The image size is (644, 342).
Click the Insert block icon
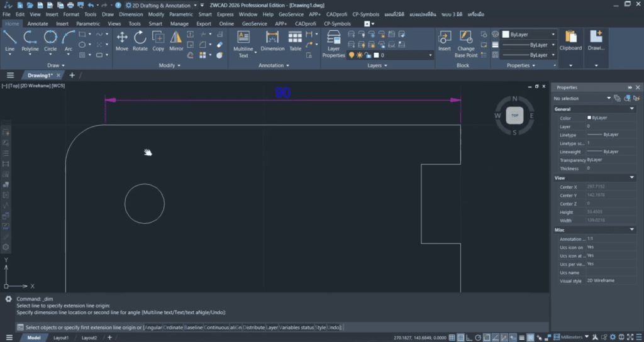point(445,41)
